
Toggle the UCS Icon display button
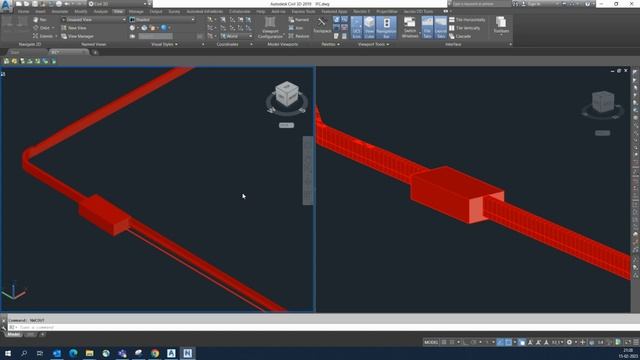click(x=356, y=27)
